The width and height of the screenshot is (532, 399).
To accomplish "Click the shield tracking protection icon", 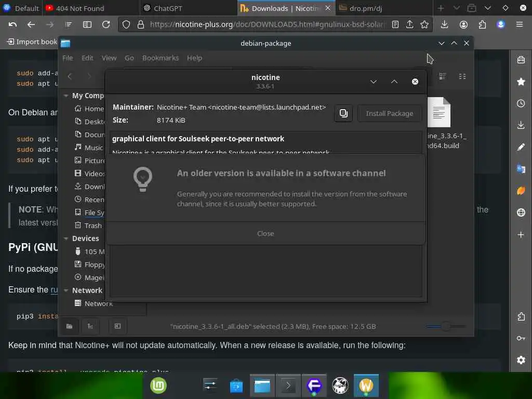I will [x=126, y=24].
